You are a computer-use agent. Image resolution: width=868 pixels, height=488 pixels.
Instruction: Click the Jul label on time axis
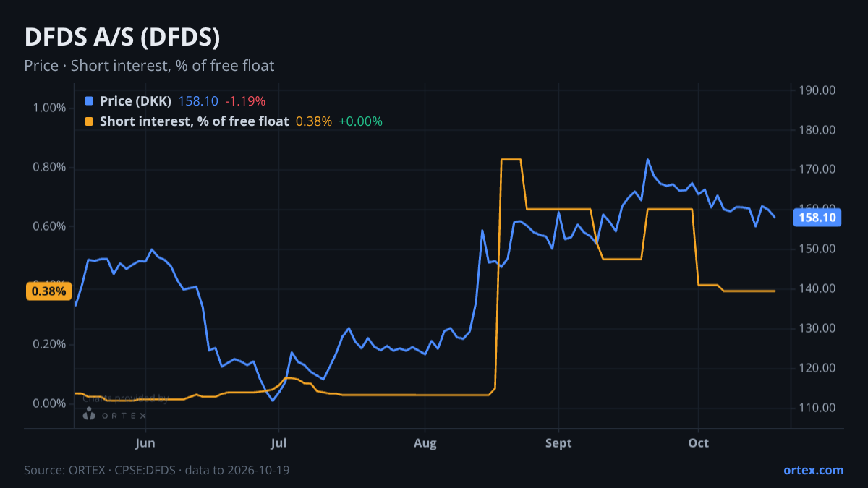(x=278, y=442)
